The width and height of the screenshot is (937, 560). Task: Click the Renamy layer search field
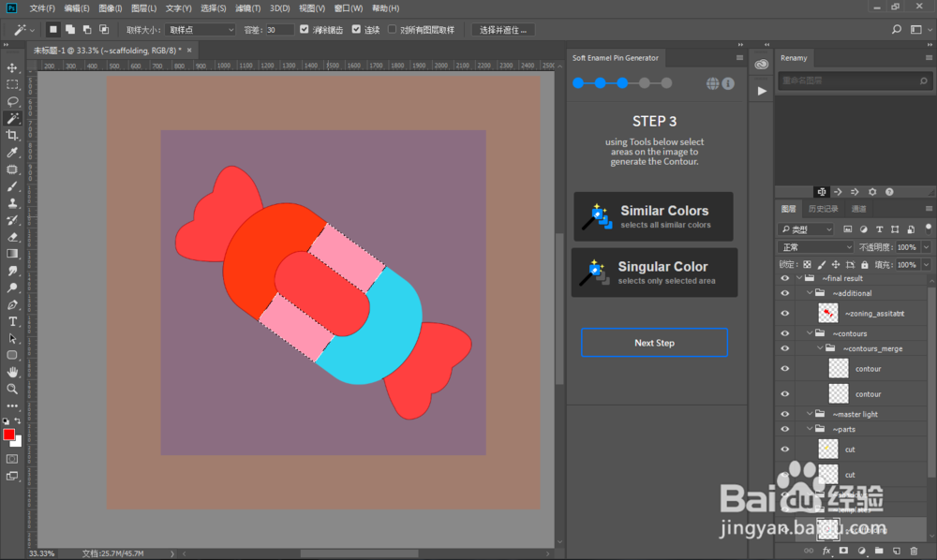point(854,81)
